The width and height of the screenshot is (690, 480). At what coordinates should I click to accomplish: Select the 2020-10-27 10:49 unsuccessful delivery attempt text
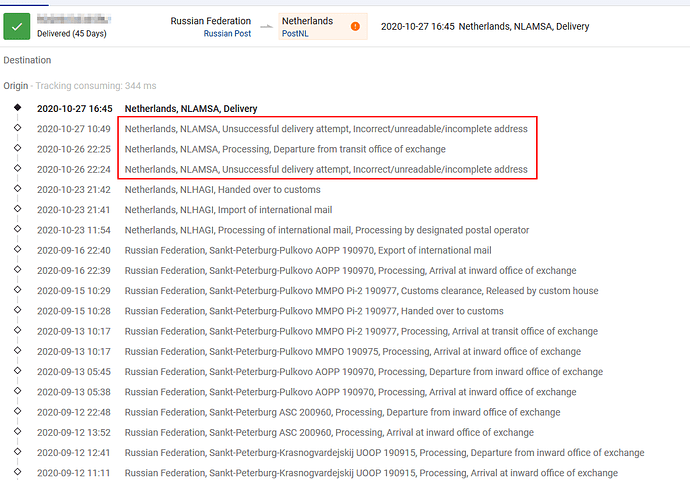tap(326, 129)
